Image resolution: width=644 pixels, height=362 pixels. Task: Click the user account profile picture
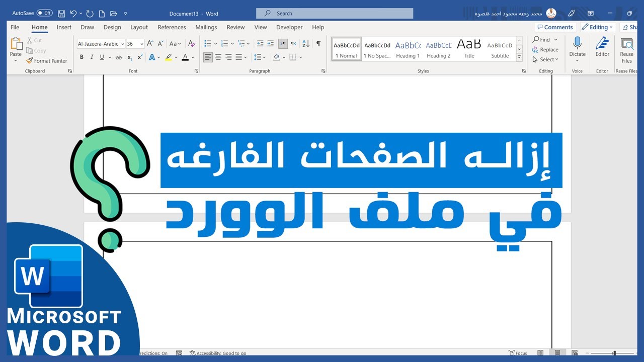point(551,14)
